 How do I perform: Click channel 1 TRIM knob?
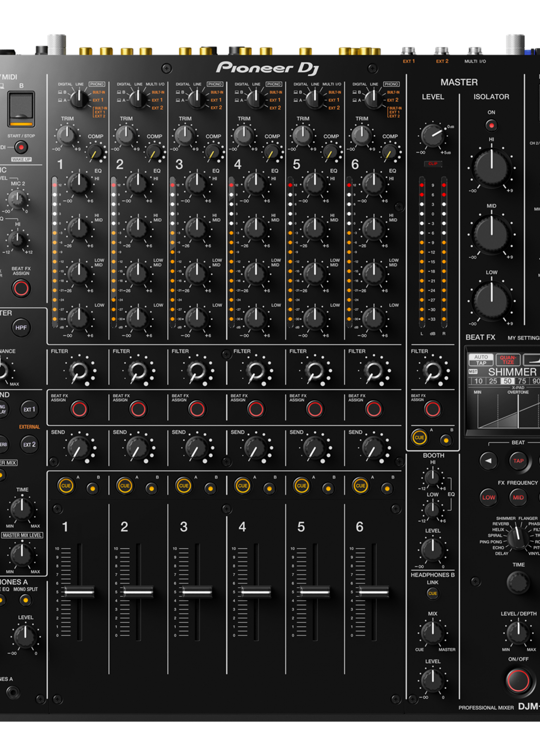tap(67, 135)
